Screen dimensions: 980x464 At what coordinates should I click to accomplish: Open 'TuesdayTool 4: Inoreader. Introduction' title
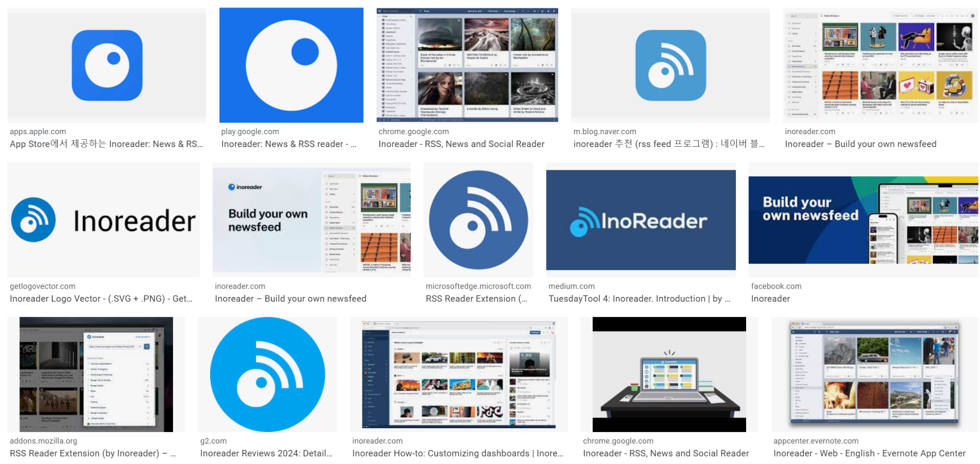[639, 299]
